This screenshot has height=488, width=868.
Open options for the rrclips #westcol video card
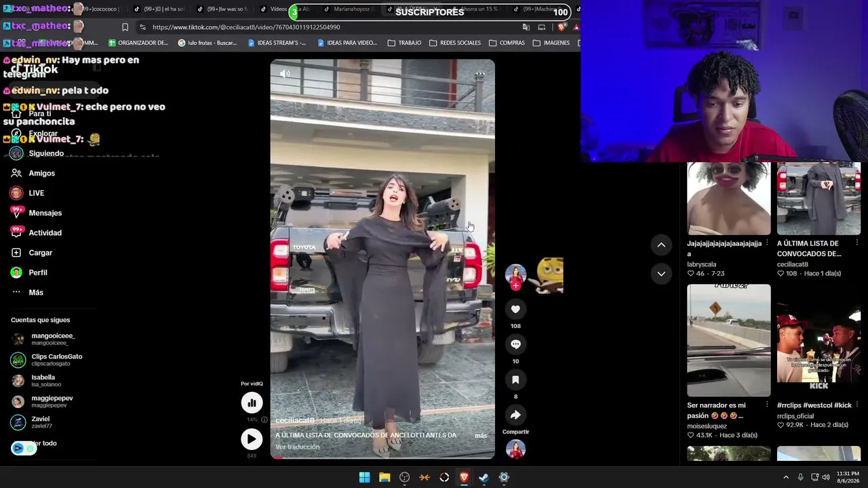(856, 405)
